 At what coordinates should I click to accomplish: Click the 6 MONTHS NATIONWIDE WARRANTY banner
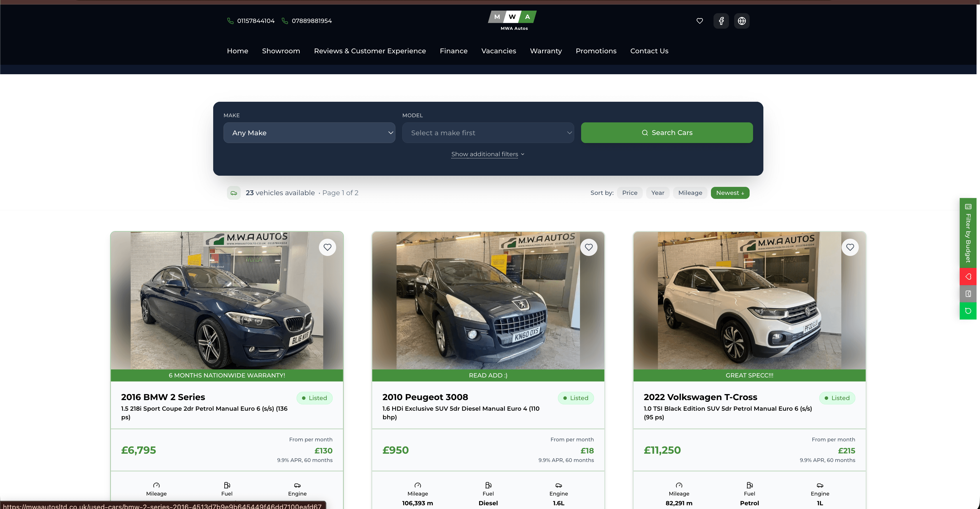[x=227, y=375]
